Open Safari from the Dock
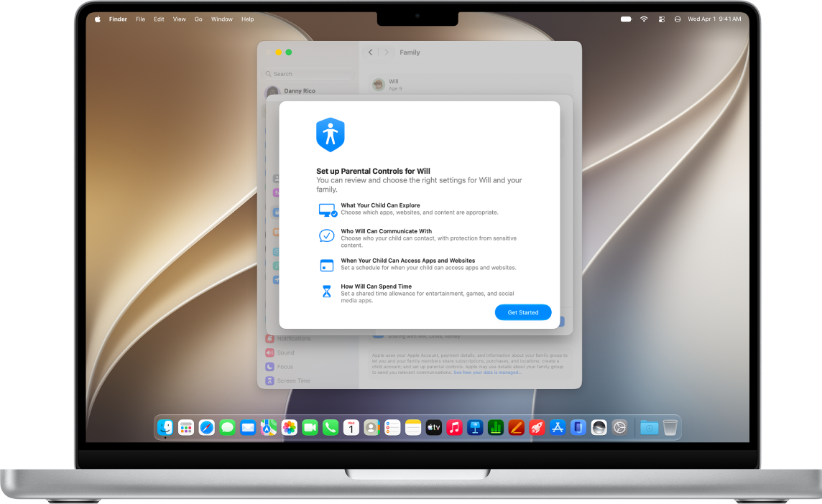Image resolution: width=822 pixels, height=504 pixels. point(206,427)
